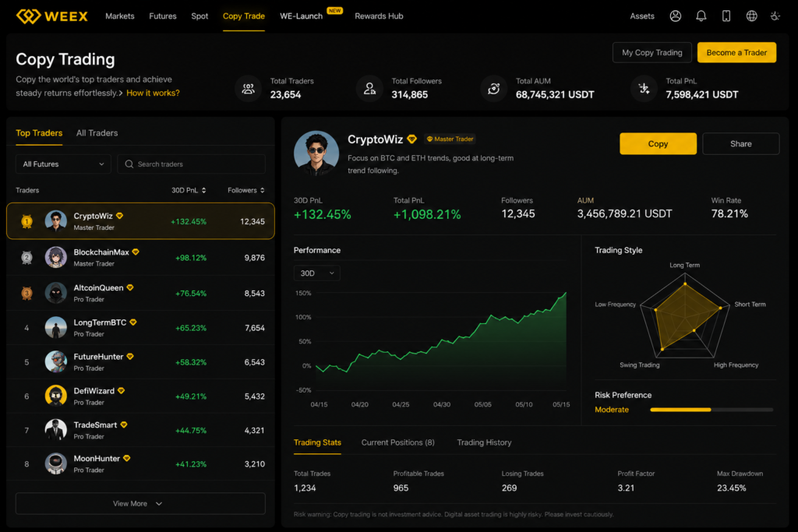Click the Master Trader badge in profile
Viewport: 798px width, 532px height.
point(450,139)
